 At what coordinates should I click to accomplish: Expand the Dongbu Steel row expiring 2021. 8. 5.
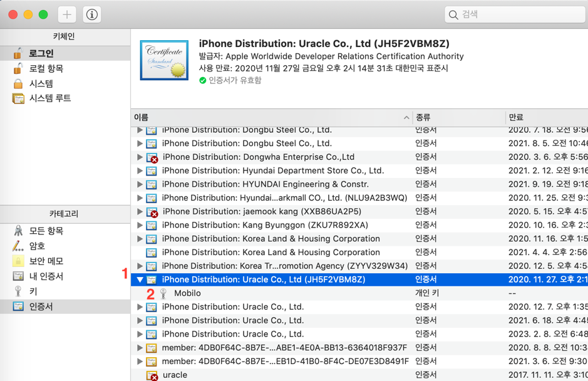(x=140, y=144)
